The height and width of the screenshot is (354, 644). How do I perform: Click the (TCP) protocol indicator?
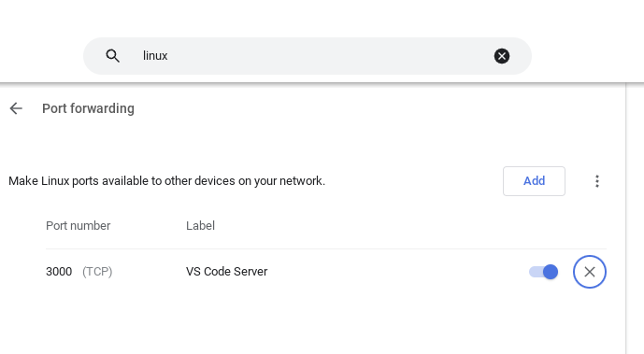tap(97, 272)
